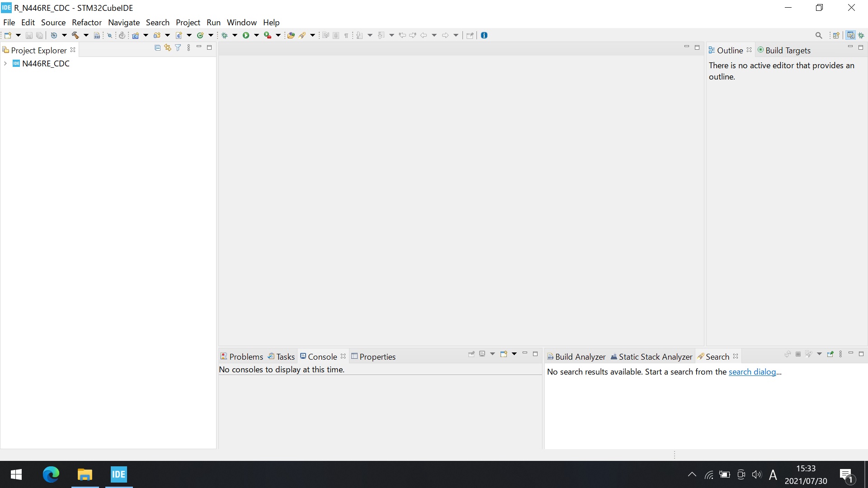Collapse all in Project Explorer
Viewport: 868px width, 488px height.
pyautogui.click(x=157, y=47)
